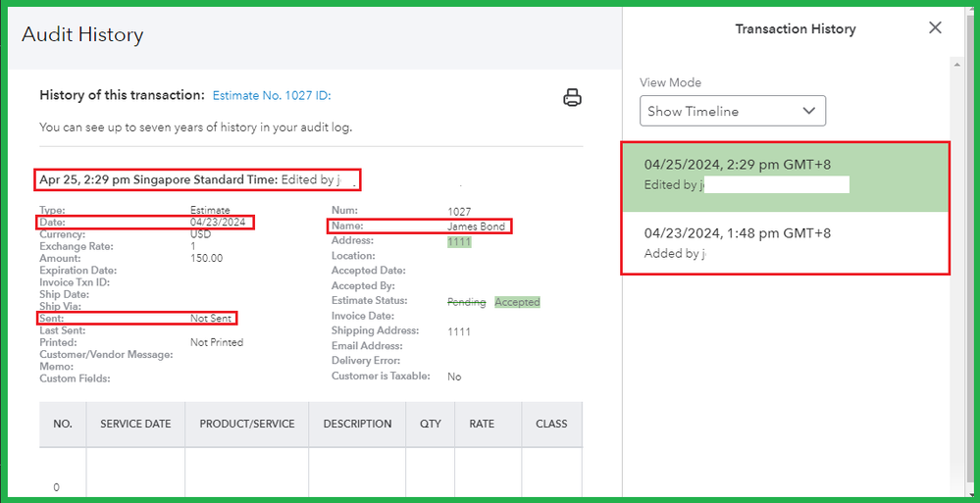
Task: Click the Email Address label
Action: pos(367,345)
